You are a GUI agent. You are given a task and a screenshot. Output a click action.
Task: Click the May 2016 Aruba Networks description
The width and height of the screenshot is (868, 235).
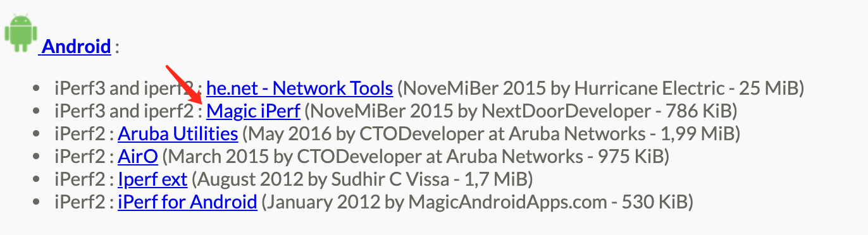(x=492, y=134)
